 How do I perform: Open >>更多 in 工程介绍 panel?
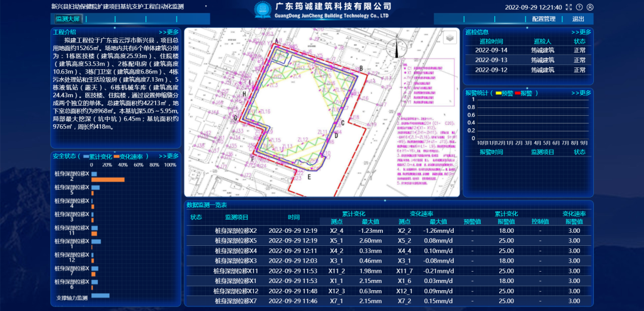169,32
